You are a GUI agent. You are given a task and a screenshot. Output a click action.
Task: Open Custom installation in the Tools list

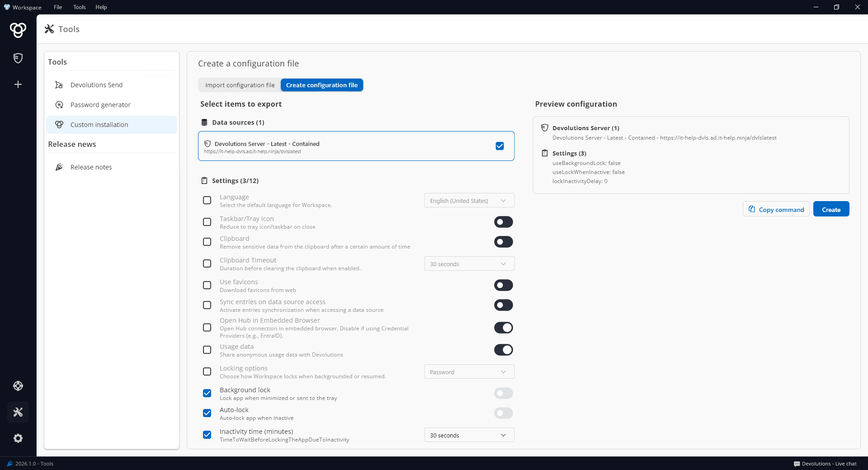point(99,124)
